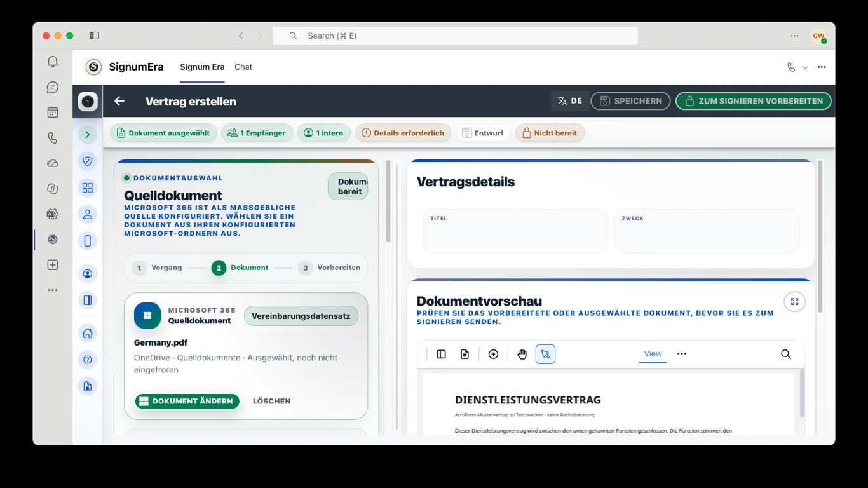Go back with the arrow beside Vertrag erstellen
868x488 pixels.
119,101
